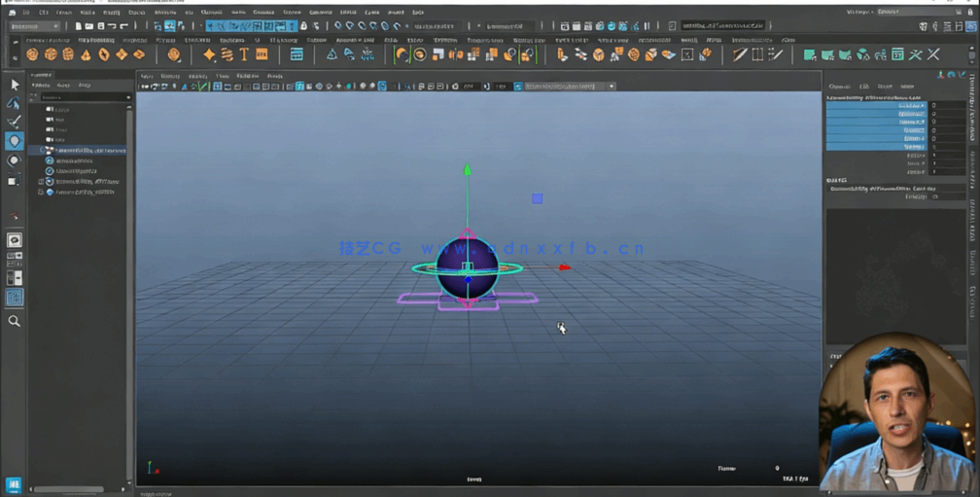Click the green Y-axis translate arrow
Image resolution: width=980 pixels, height=497 pixels.
tap(468, 171)
